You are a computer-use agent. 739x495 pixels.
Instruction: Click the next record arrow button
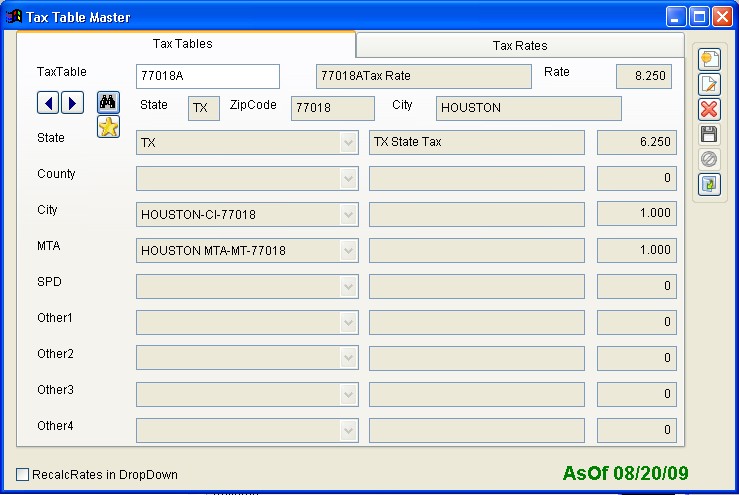pos(71,102)
